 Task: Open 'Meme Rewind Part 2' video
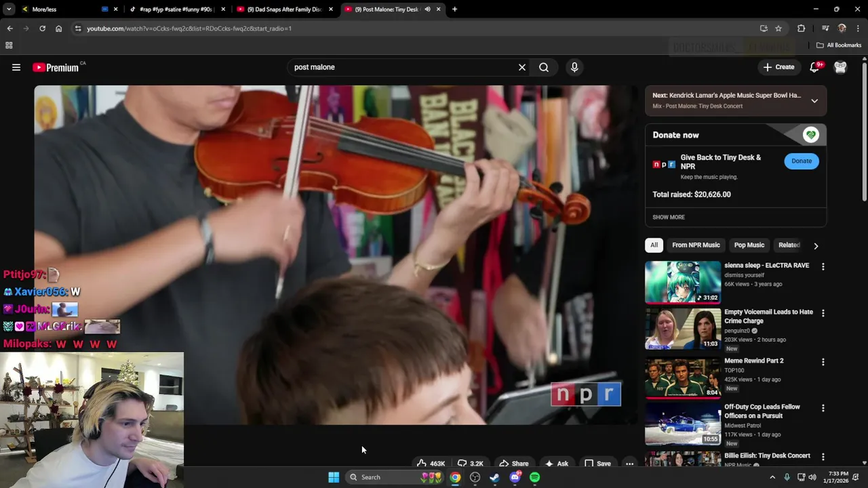(753, 361)
